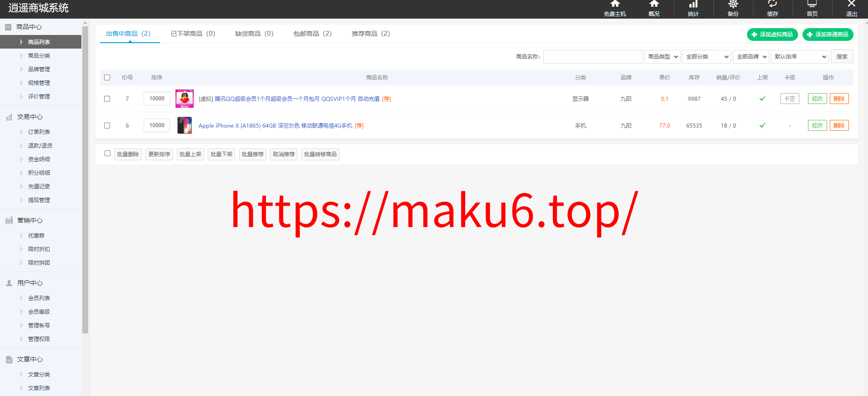Open the 默认排序 dropdown
The image size is (868, 396).
tap(800, 57)
